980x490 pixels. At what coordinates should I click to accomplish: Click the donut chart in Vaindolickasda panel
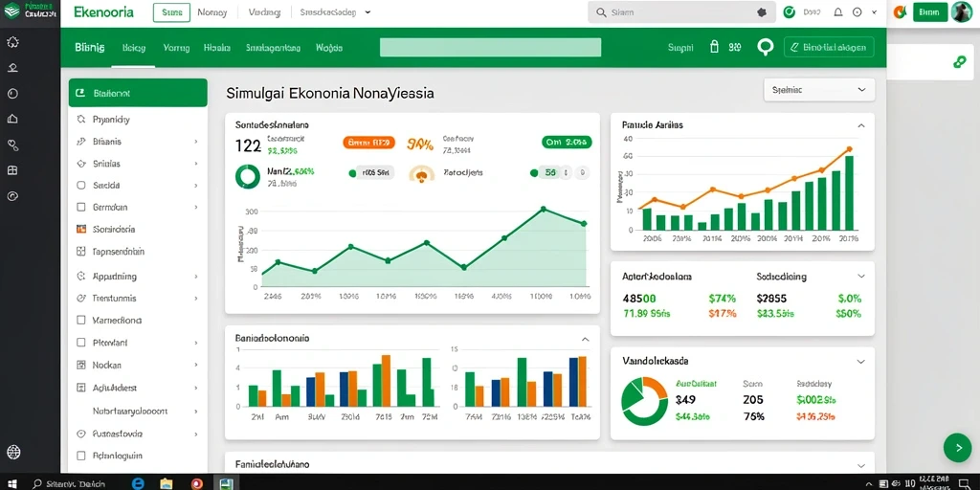[x=644, y=401]
